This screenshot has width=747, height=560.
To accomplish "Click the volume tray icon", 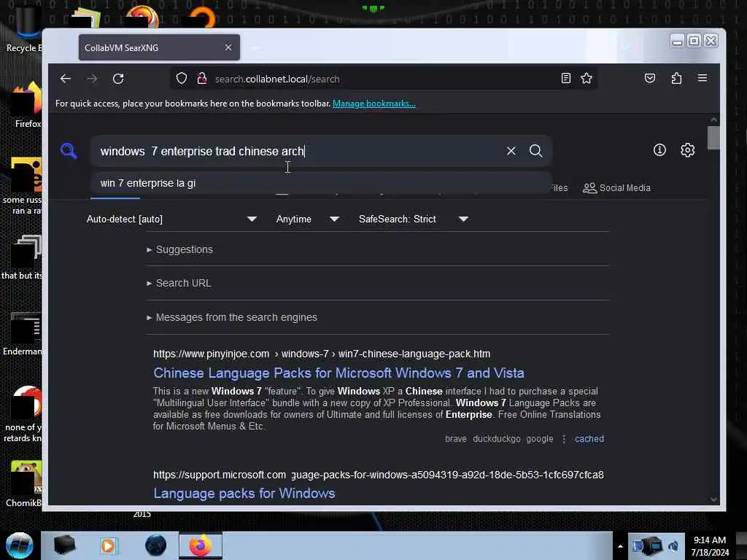I will point(673,546).
